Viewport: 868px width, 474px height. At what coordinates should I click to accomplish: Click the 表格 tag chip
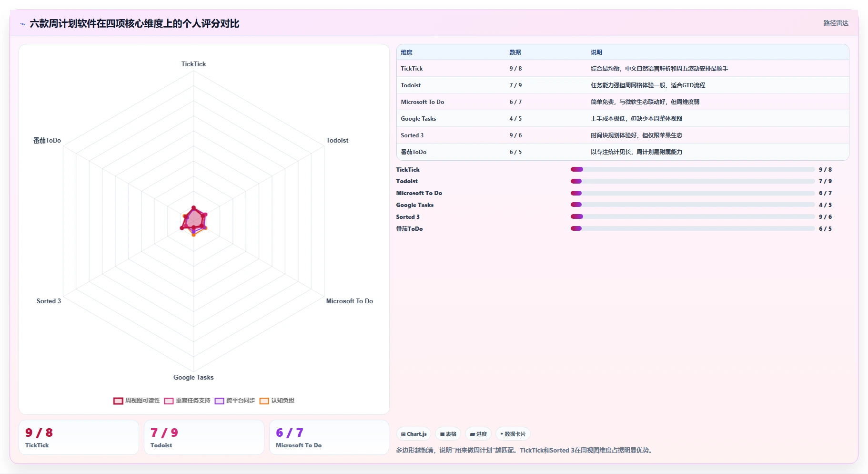[448, 434]
